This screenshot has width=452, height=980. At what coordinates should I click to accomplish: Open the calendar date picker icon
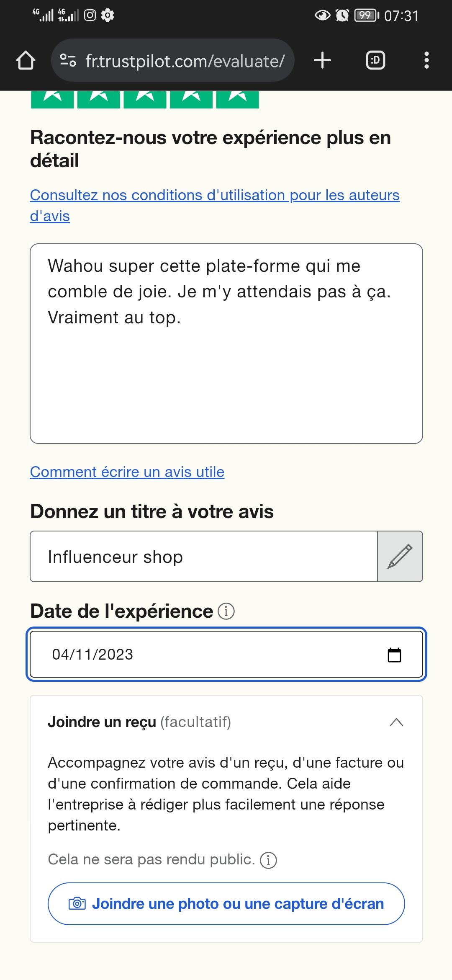tap(394, 655)
